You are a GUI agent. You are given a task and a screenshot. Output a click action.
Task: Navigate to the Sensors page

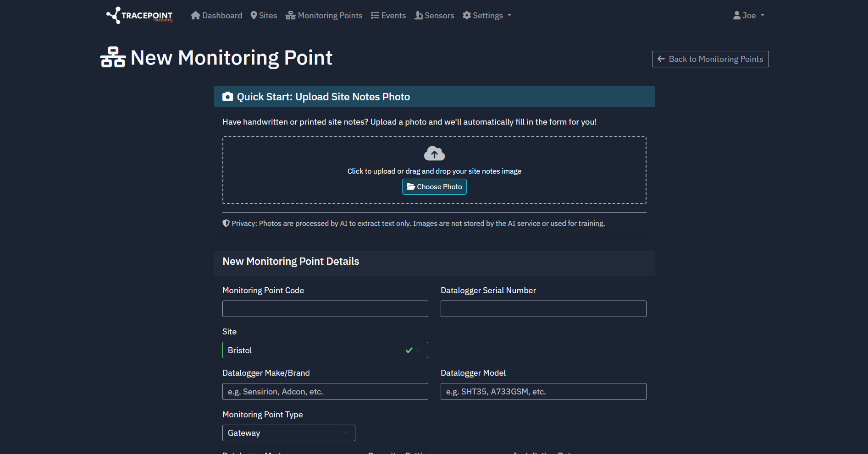434,16
